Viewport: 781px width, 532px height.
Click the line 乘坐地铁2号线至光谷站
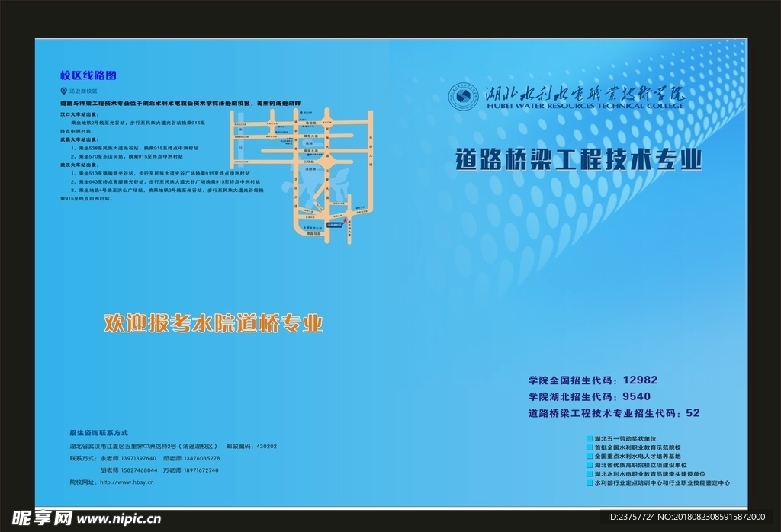tap(133, 127)
